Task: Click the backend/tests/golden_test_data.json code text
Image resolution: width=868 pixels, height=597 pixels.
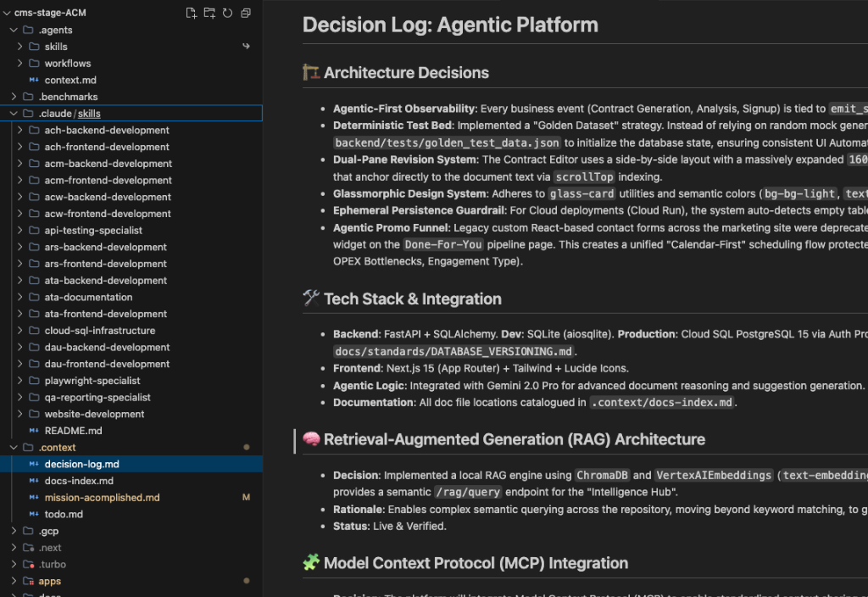Action: point(448,142)
